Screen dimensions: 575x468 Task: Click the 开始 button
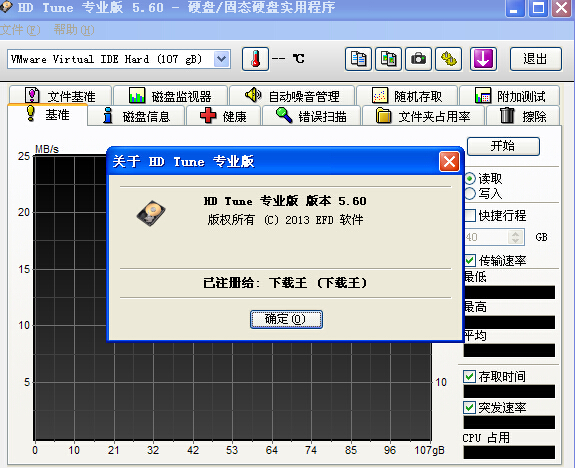(x=503, y=146)
